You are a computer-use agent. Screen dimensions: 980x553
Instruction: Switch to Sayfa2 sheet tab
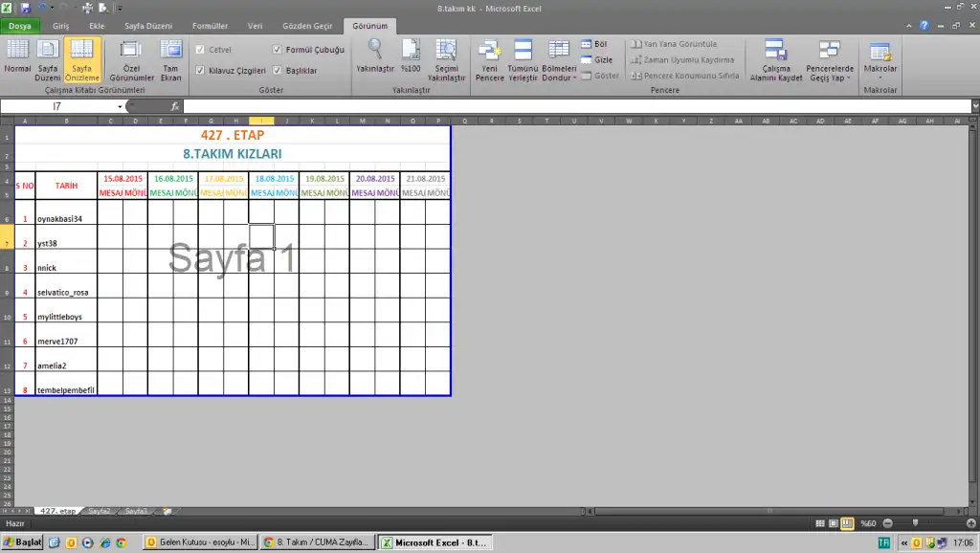[x=100, y=512]
